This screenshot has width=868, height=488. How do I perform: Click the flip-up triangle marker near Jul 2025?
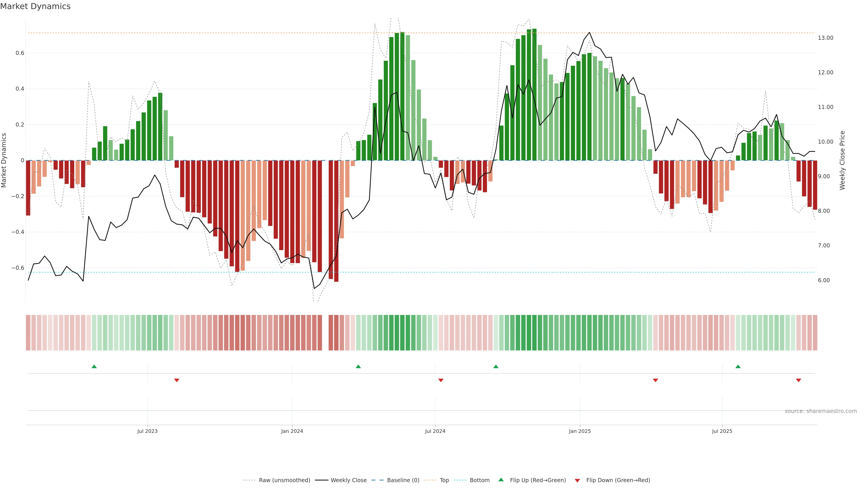pyautogui.click(x=738, y=366)
